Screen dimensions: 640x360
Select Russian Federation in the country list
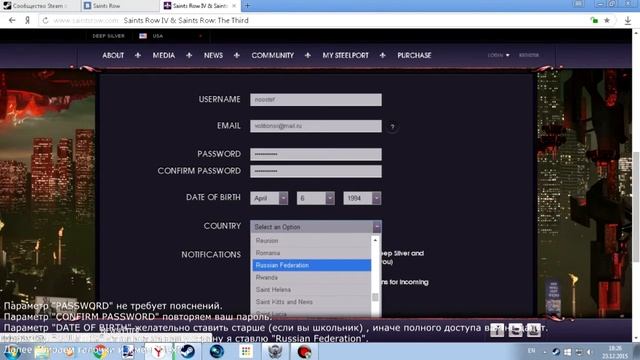pos(311,265)
